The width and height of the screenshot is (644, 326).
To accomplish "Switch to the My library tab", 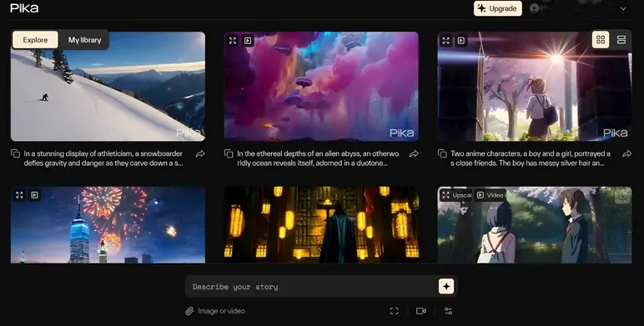I will [x=84, y=40].
